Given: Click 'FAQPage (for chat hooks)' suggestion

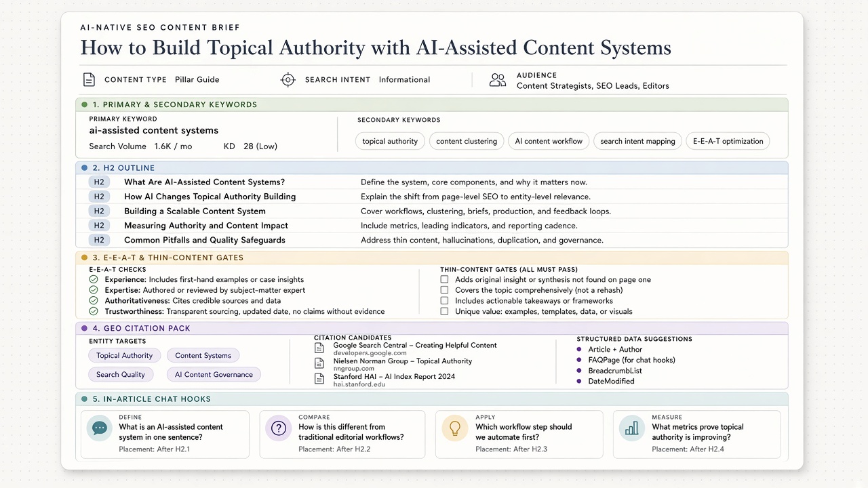Looking at the screenshot, I should click(x=631, y=360).
